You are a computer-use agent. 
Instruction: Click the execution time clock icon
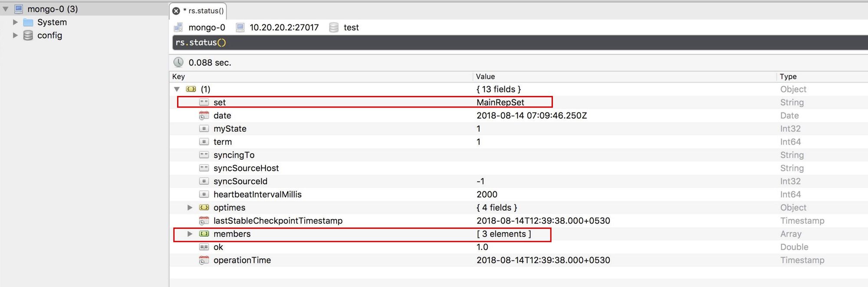click(x=178, y=62)
